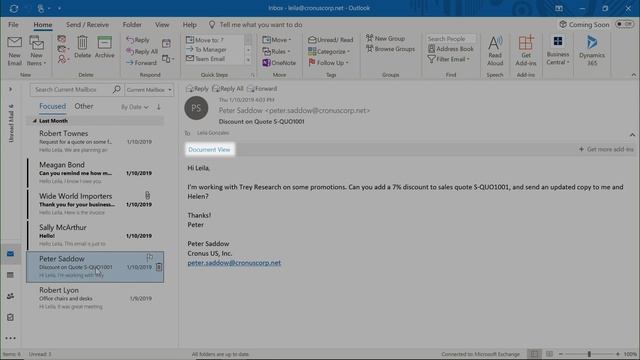
Task: Click the Read Aloud icon
Action: tap(495, 51)
